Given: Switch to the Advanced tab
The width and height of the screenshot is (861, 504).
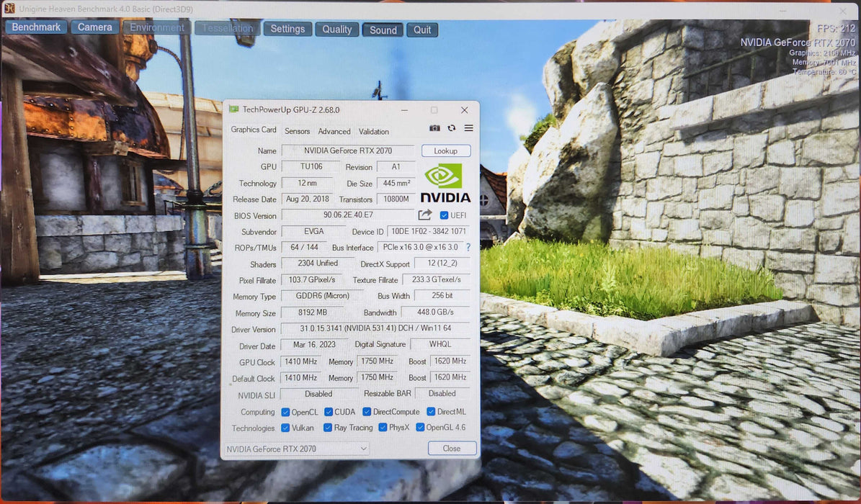Looking at the screenshot, I should coord(334,131).
